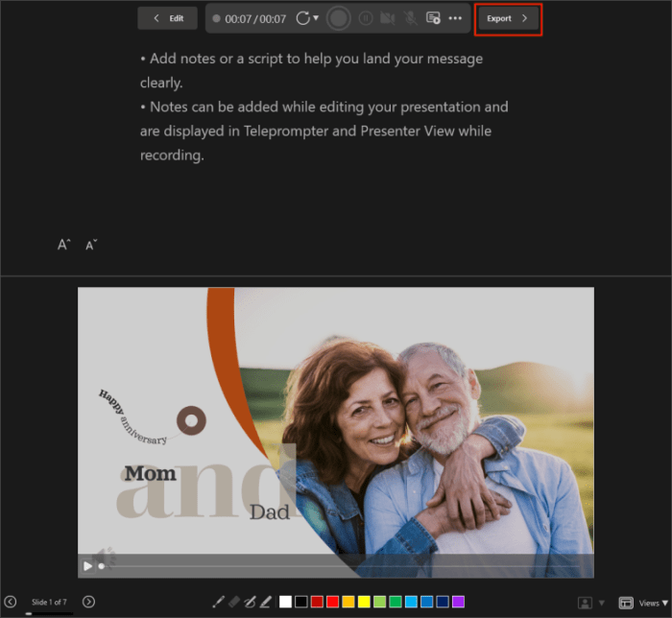
Task: Decrease notes font size
Action: click(91, 246)
